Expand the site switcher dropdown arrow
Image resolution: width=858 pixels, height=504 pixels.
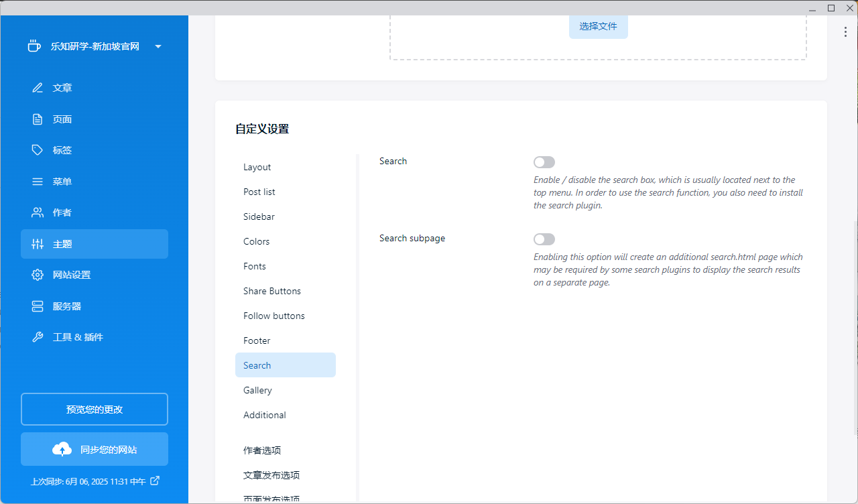(158, 46)
